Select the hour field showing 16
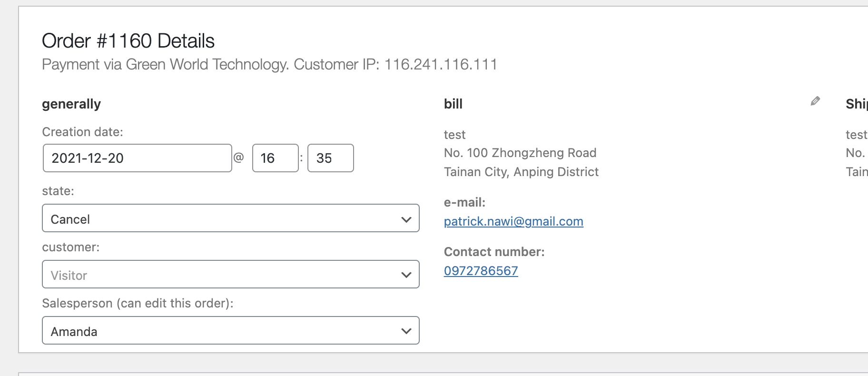 (x=276, y=158)
